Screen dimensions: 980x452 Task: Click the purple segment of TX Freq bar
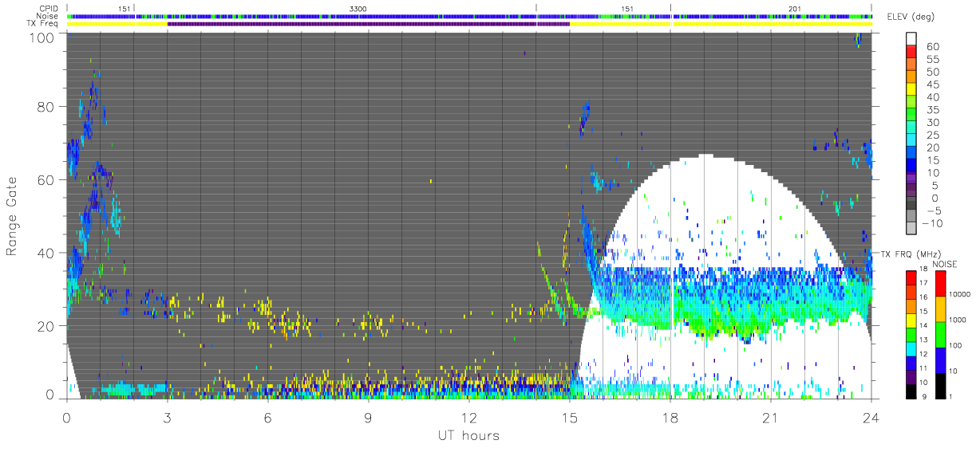tap(368, 23)
